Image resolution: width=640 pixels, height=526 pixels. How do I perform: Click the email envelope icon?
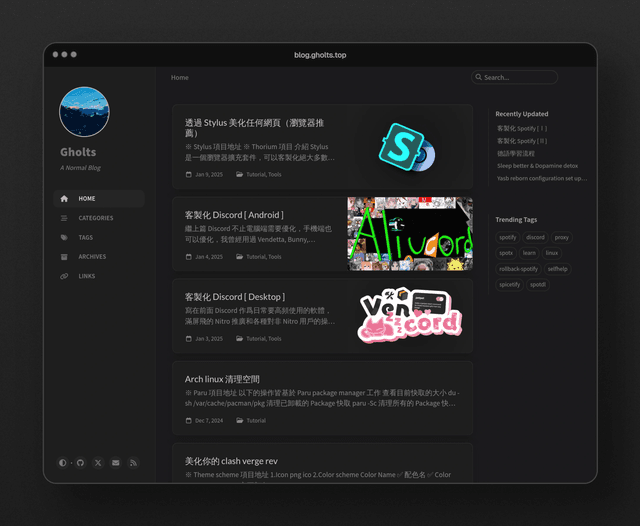pos(116,463)
